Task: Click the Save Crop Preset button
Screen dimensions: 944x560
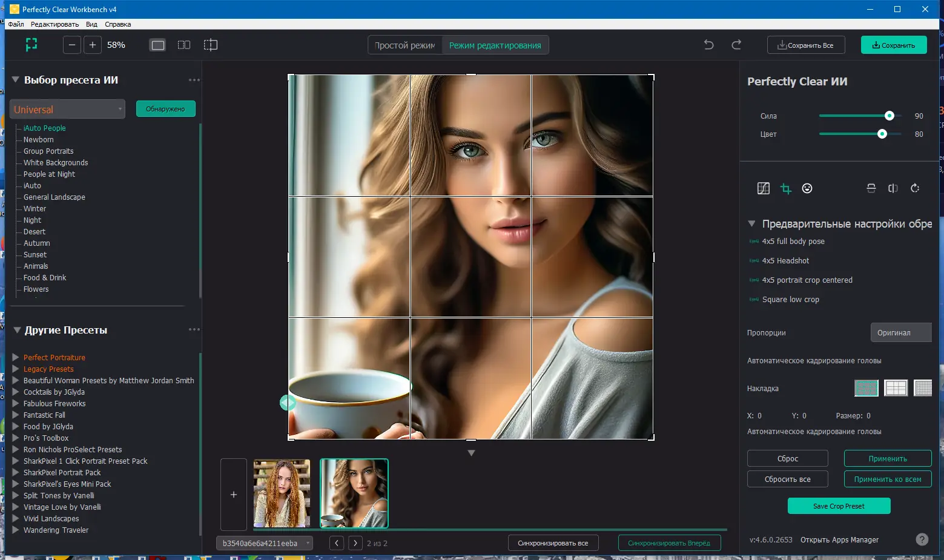Action: coord(839,506)
